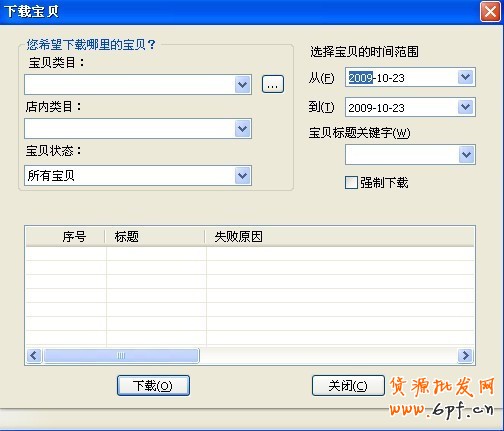Expand the 店内类目 dropdown arrow
504x431 pixels.
[x=242, y=128]
